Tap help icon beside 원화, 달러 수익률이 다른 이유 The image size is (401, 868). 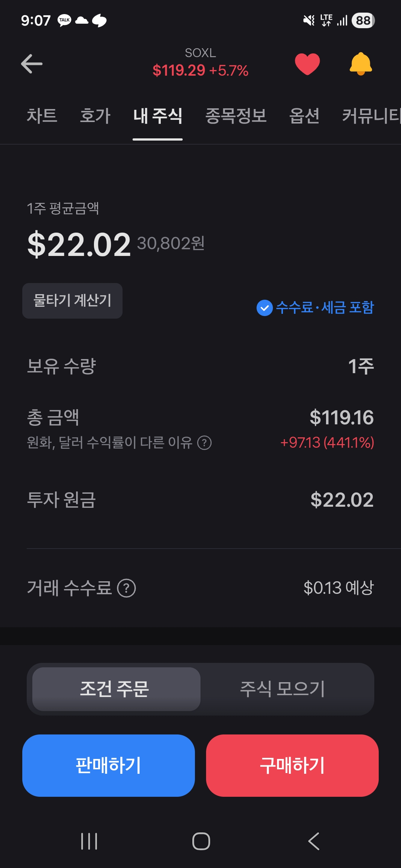coord(204,443)
